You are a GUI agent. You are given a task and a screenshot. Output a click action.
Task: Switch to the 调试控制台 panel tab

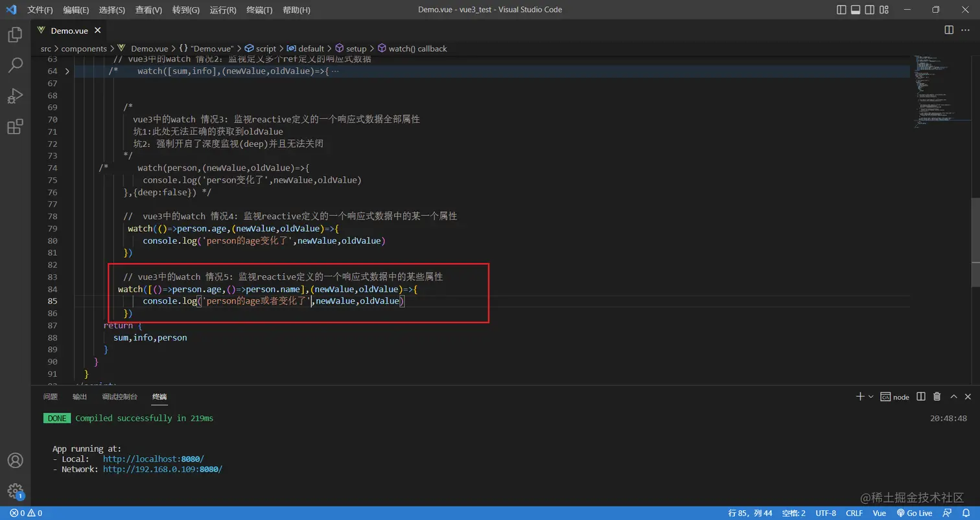click(120, 396)
